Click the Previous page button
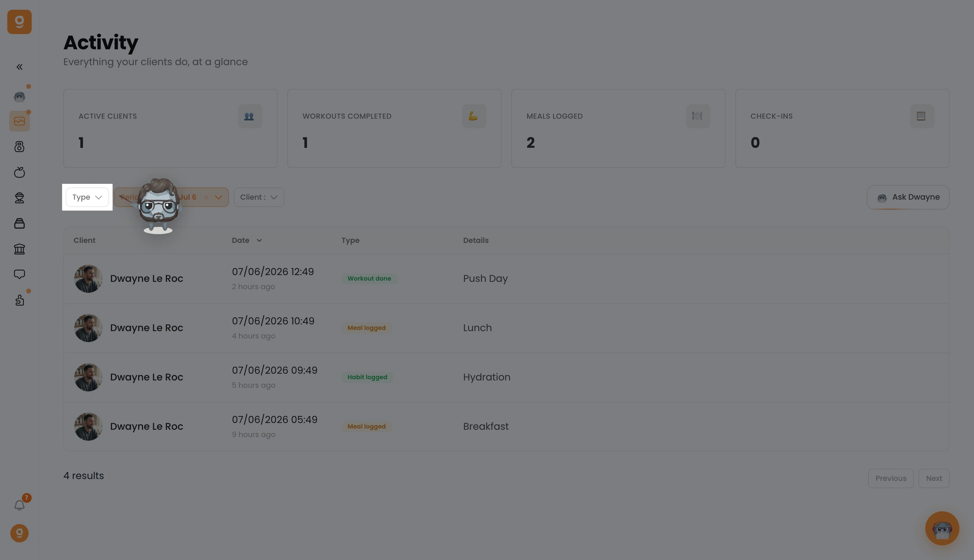 pyautogui.click(x=891, y=478)
